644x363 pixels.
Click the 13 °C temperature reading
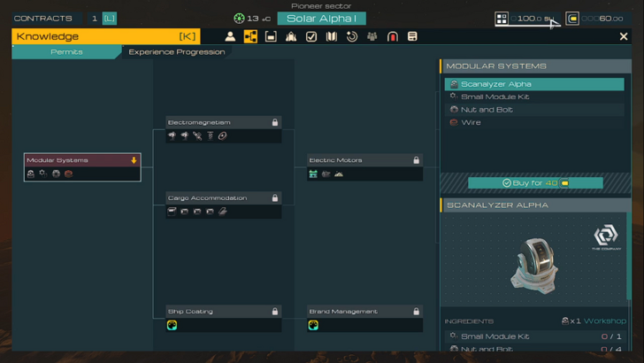[258, 19]
